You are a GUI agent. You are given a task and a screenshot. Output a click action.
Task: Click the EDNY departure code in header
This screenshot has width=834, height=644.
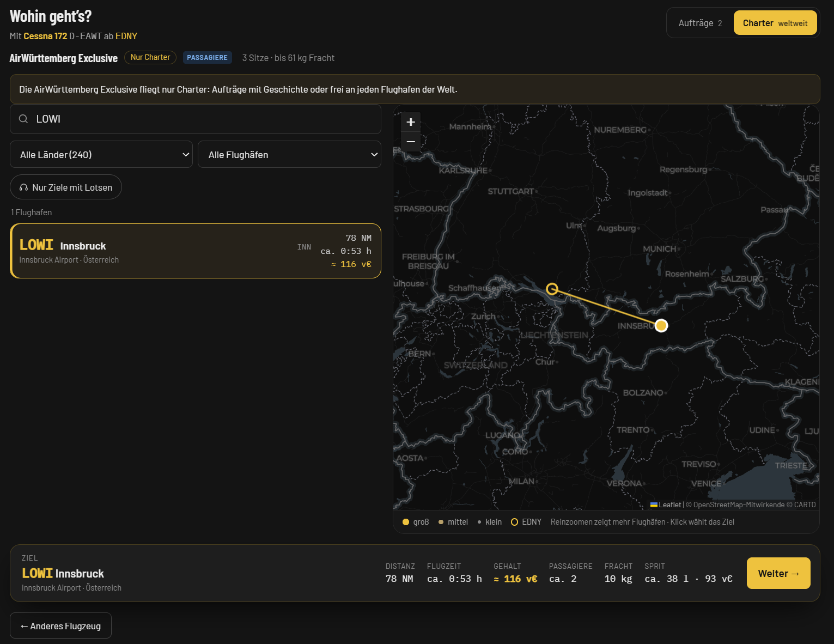(x=126, y=36)
